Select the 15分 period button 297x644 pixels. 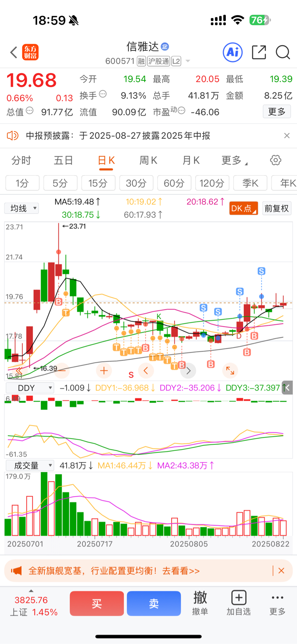pos(98,183)
